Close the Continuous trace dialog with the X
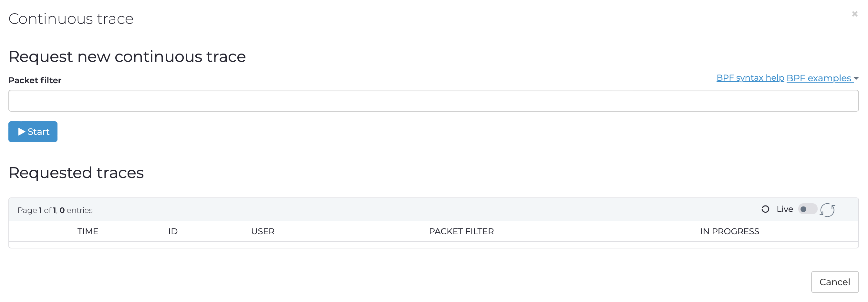 854,14
